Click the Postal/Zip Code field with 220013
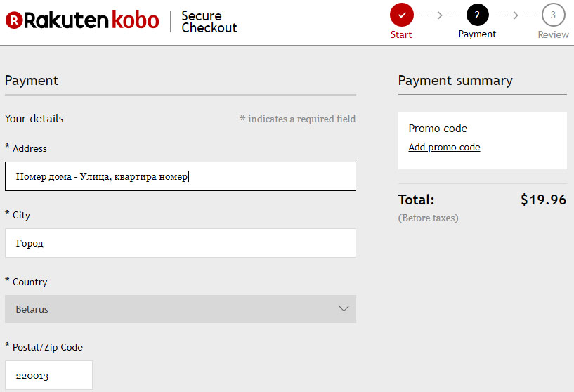 (x=48, y=375)
